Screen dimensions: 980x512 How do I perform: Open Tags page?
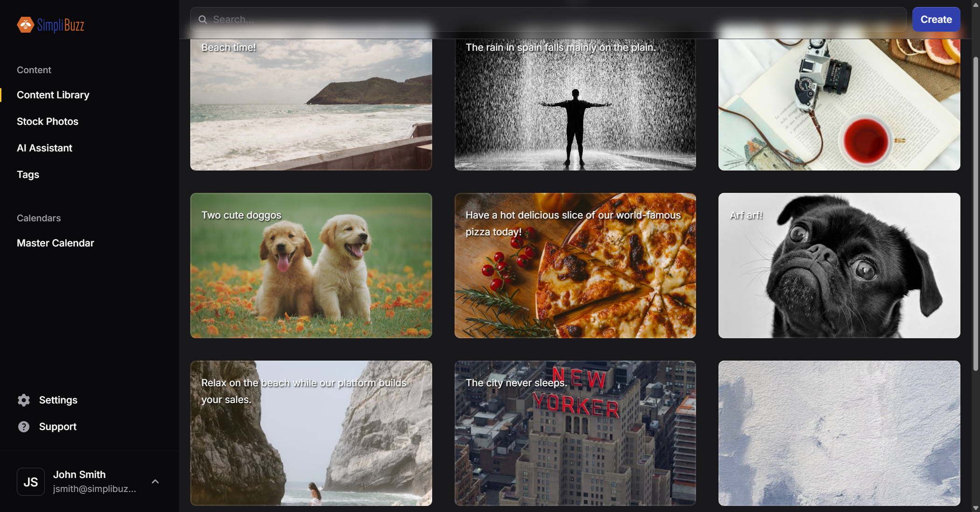28,175
